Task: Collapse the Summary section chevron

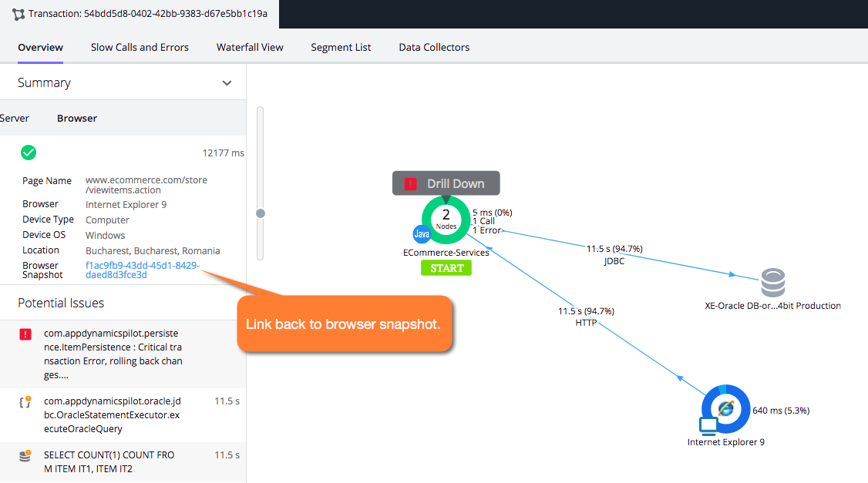Action: 227,83
